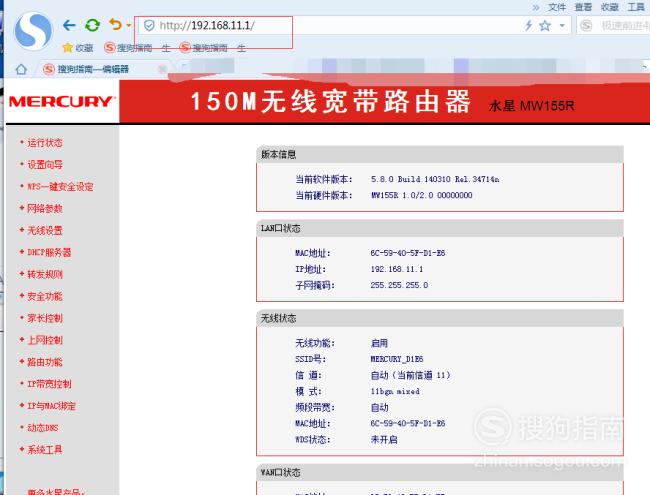The image size is (650, 495).
Task: Click the browser back arrow
Action: click(69, 25)
